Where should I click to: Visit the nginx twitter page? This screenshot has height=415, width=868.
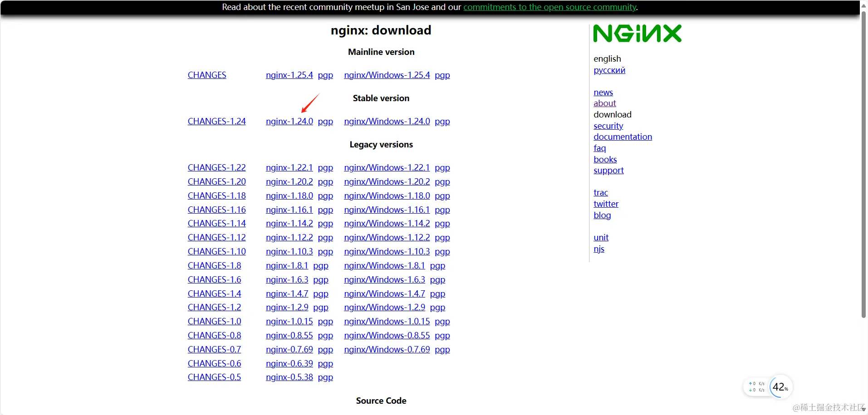pyautogui.click(x=606, y=204)
